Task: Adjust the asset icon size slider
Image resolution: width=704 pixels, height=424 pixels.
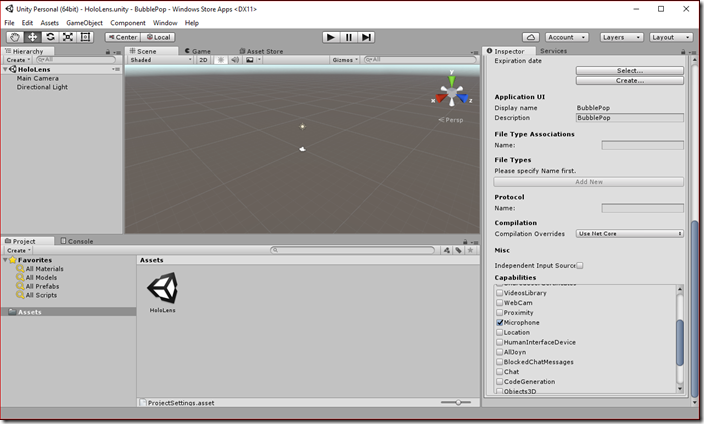Action: click(456, 402)
